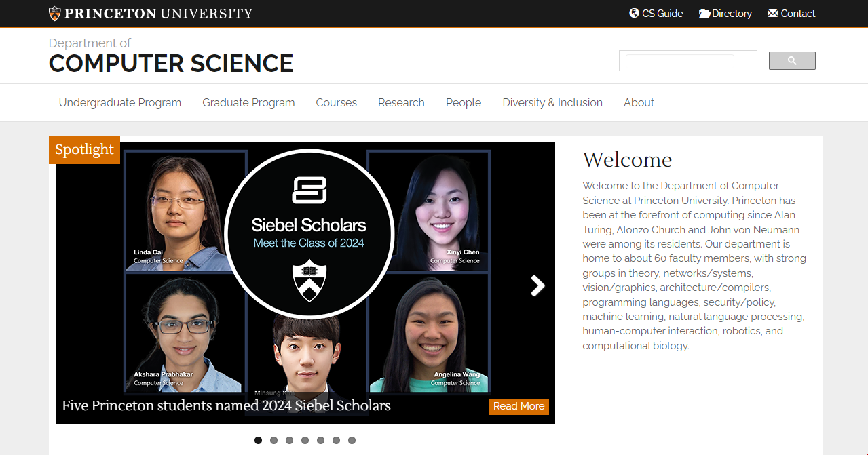Click the Princeton University header link
Screen dimensions: 868x455
(151, 14)
